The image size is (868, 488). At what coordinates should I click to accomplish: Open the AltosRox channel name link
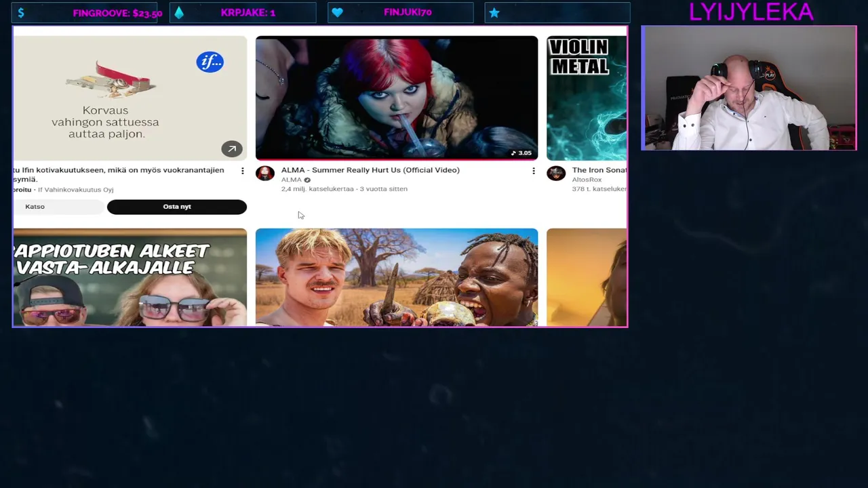click(x=587, y=180)
